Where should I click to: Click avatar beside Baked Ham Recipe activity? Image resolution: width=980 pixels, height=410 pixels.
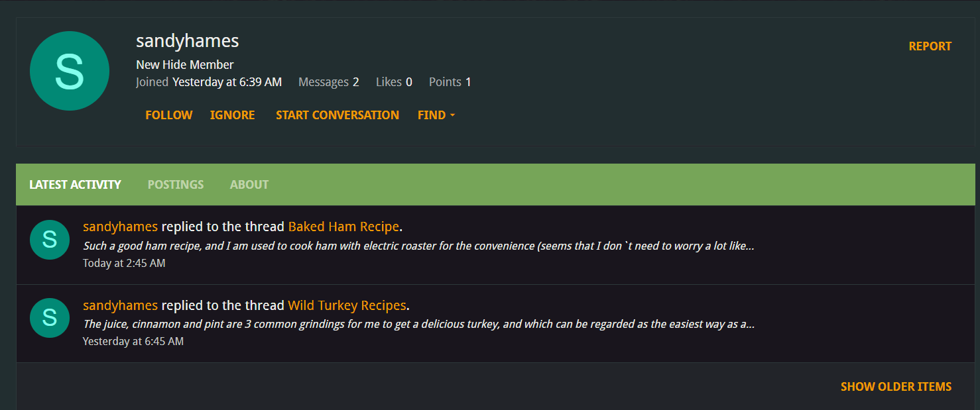pyautogui.click(x=50, y=240)
